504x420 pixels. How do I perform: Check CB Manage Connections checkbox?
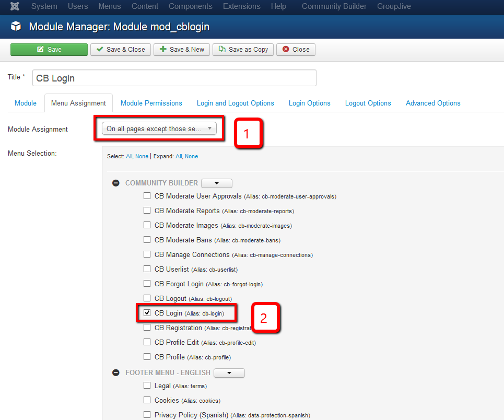[147, 254]
